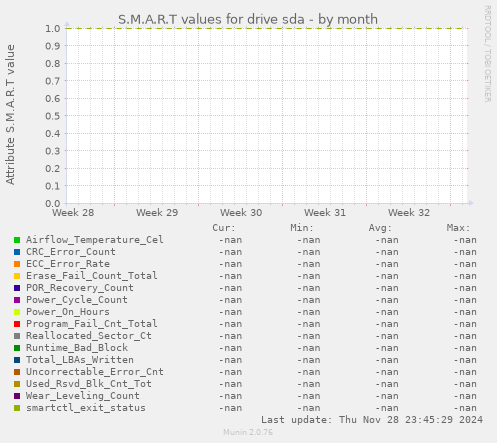This screenshot has width=497, height=443.
Task: Select the Wear_Leveling_Count legend label
Action: coord(83,396)
